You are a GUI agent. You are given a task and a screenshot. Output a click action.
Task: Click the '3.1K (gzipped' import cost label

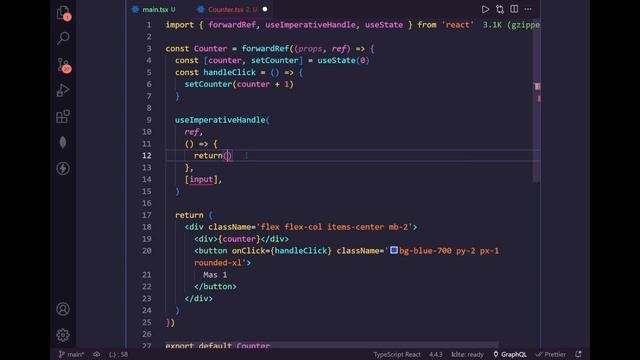tap(511, 25)
